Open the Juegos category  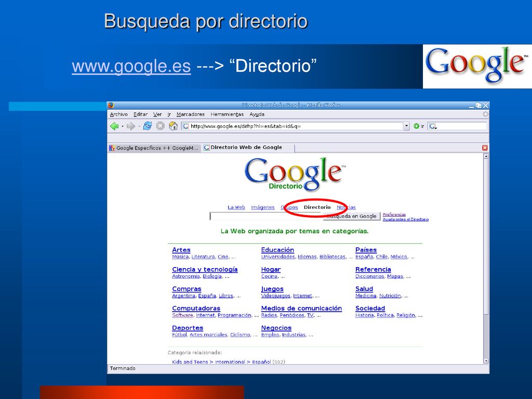coord(272,289)
